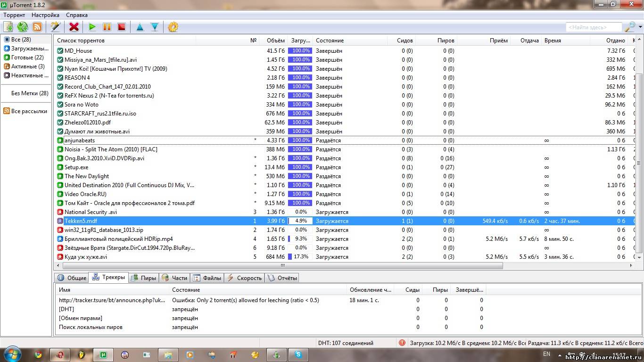The width and height of the screenshot is (644, 362).
Task: Click the Найти здесь search field
Action: tap(594, 27)
